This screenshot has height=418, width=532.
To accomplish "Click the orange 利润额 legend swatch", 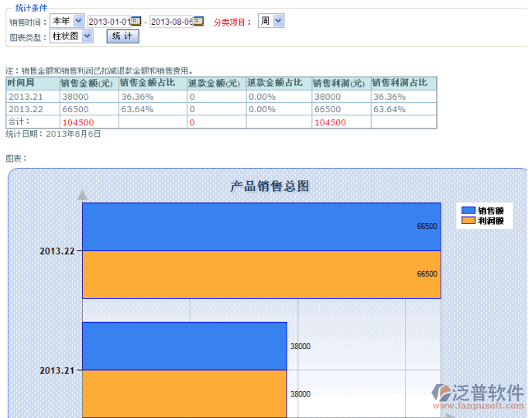I will pyautogui.click(x=469, y=221).
